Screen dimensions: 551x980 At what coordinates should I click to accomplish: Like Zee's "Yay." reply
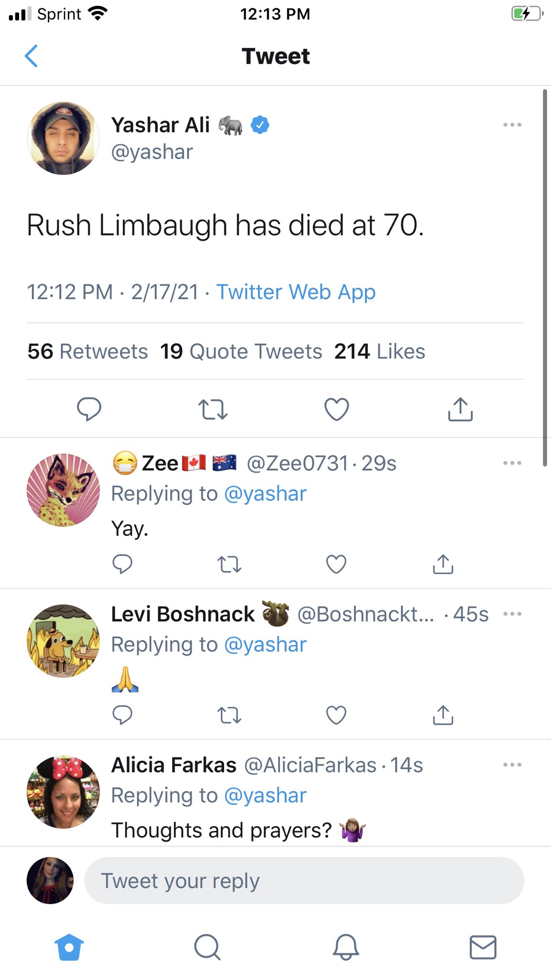pos(336,565)
